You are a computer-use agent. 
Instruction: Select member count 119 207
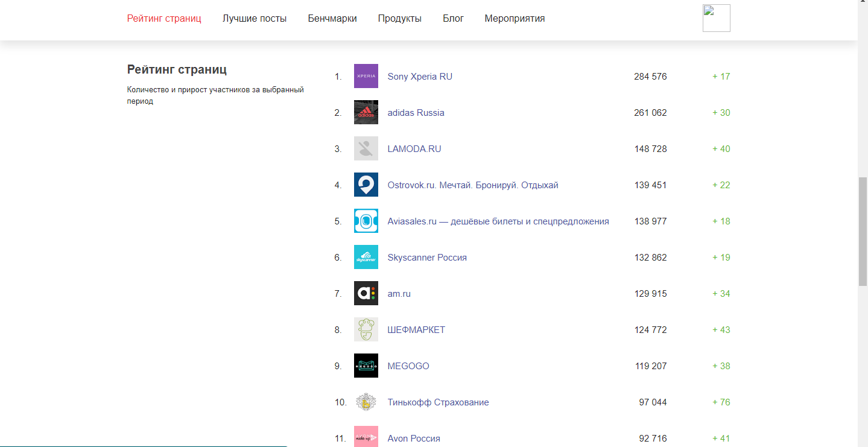click(x=650, y=366)
